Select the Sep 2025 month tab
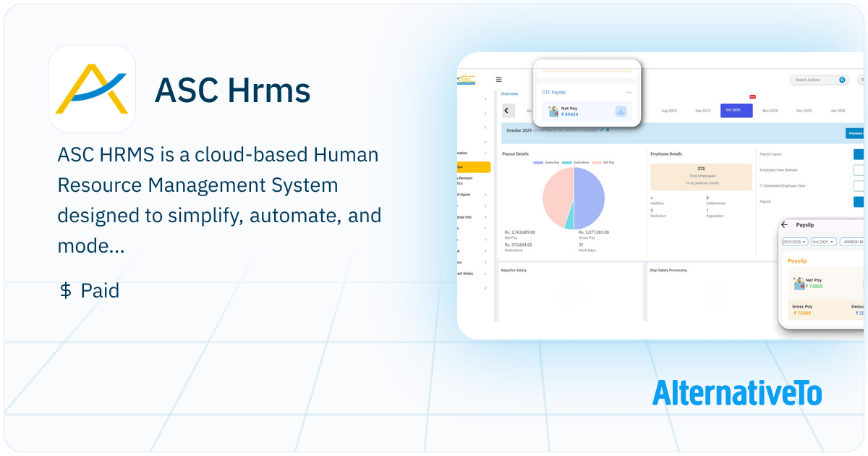The image size is (868, 456). pos(703,111)
